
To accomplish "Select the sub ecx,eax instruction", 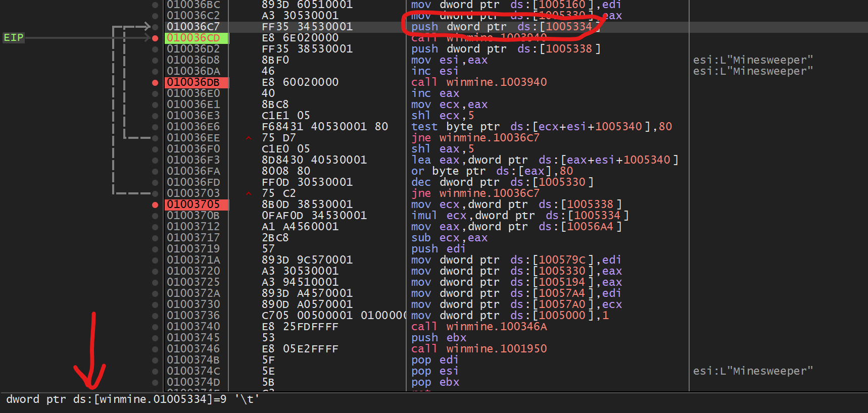I will [449, 238].
